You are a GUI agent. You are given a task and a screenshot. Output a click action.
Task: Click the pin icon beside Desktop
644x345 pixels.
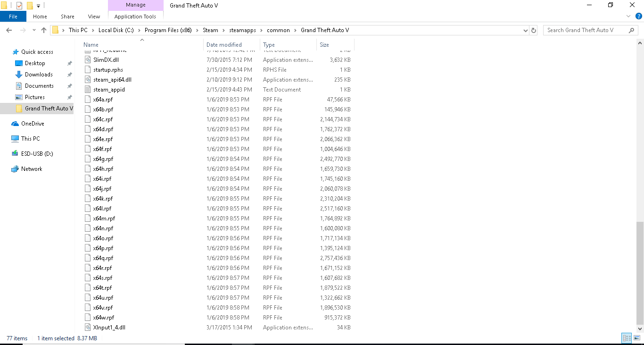coord(70,63)
